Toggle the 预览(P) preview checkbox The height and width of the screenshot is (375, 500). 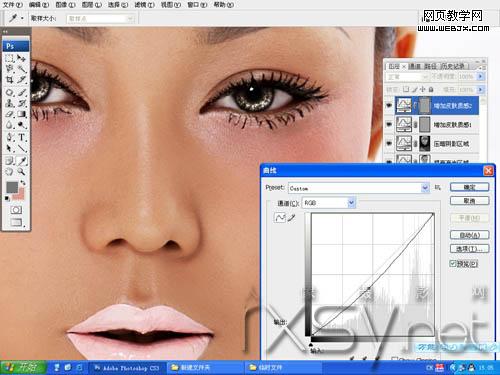452,264
